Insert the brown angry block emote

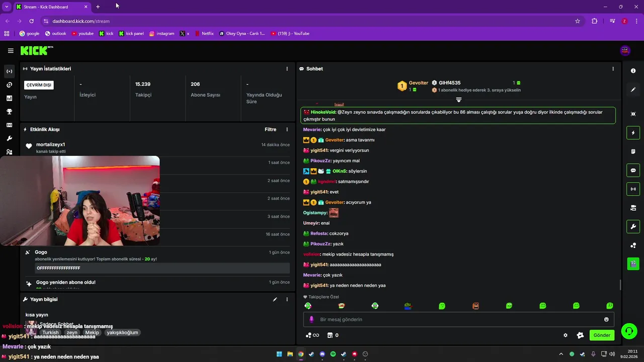475,306
